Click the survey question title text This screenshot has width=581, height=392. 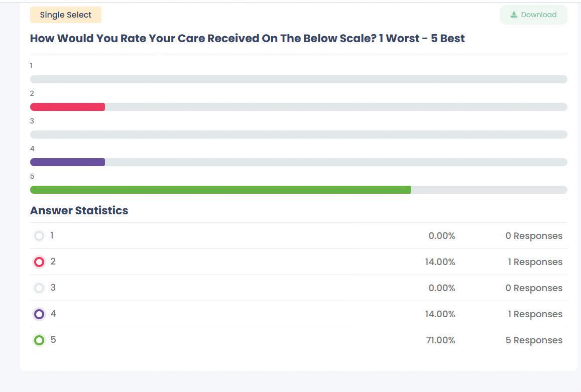coord(247,39)
